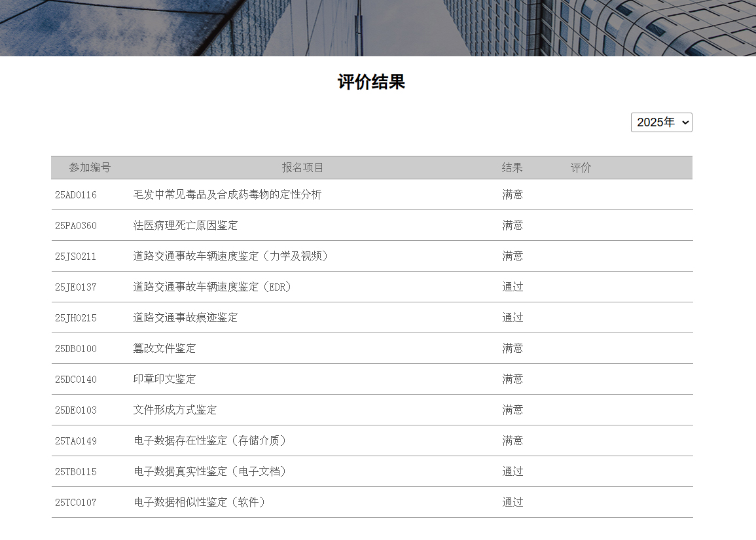The height and width of the screenshot is (540, 756).
Task: Open the 法医病理死亡原因鉴定 project row
Action: pyautogui.click(x=186, y=225)
